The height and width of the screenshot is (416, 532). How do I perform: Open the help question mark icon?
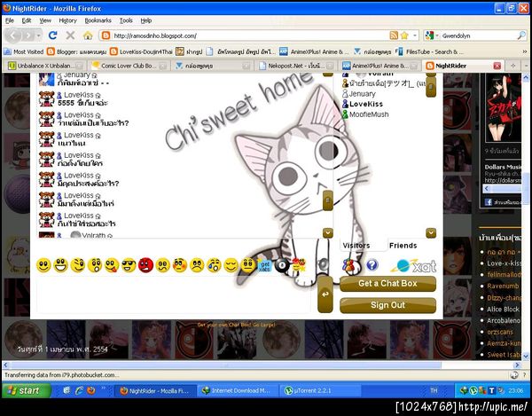(372, 265)
